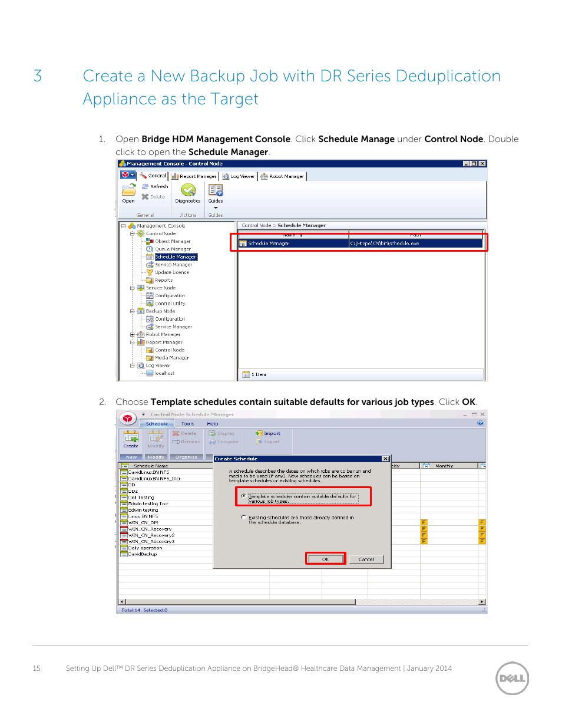Collapse the Control Node tree branch

pyautogui.click(x=133, y=233)
